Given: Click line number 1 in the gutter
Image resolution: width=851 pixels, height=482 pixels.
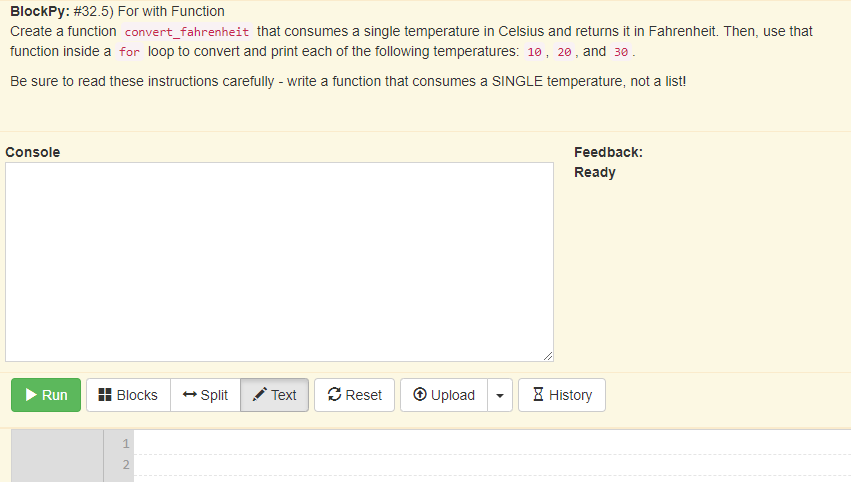Looking at the screenshot, I should tap(126, 443).
